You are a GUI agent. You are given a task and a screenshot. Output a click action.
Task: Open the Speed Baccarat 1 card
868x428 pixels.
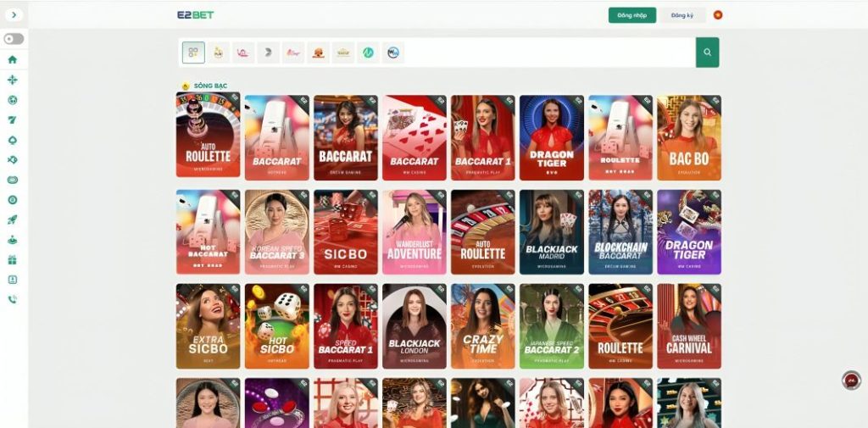coord(346,326)
